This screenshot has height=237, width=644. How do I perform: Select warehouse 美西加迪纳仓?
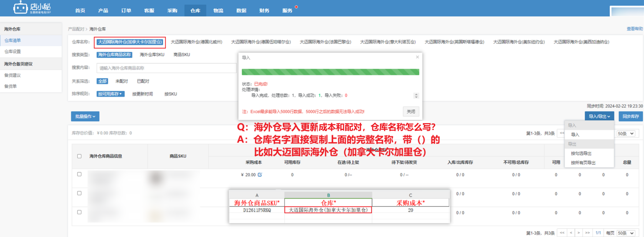coord(581,42)
